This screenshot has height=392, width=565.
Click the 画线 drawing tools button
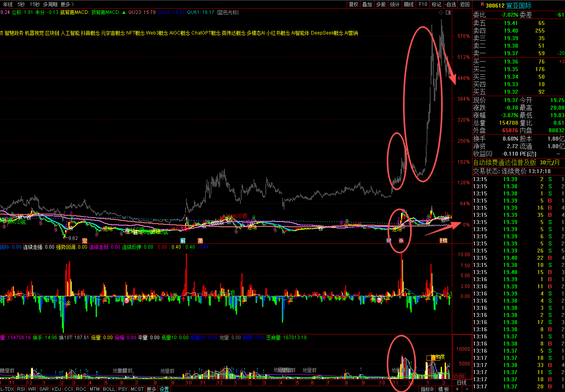pyautogui.click(x=409, y=4)
